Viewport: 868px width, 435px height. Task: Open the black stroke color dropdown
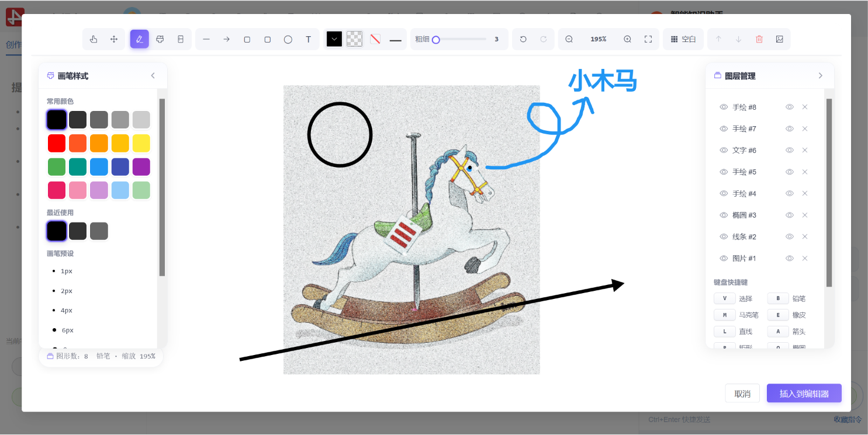pyautogui.click(x=334, y=39)
